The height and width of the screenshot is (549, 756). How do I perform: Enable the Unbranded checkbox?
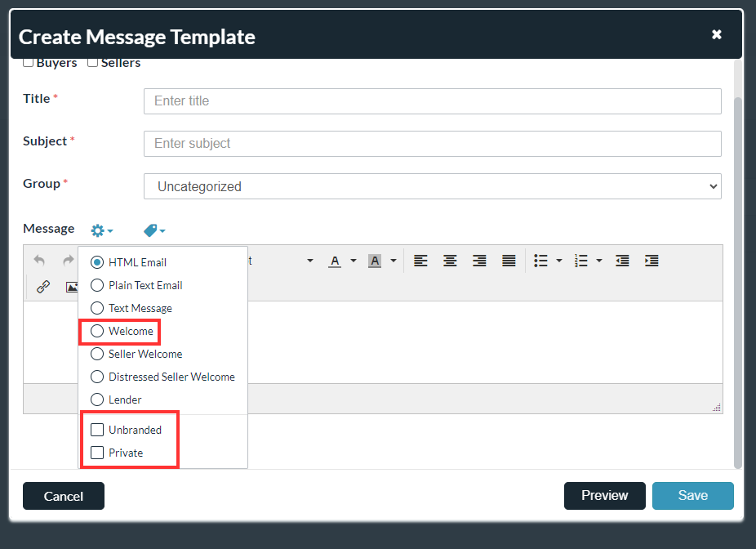pyautogui.click(x=97, y=430)
